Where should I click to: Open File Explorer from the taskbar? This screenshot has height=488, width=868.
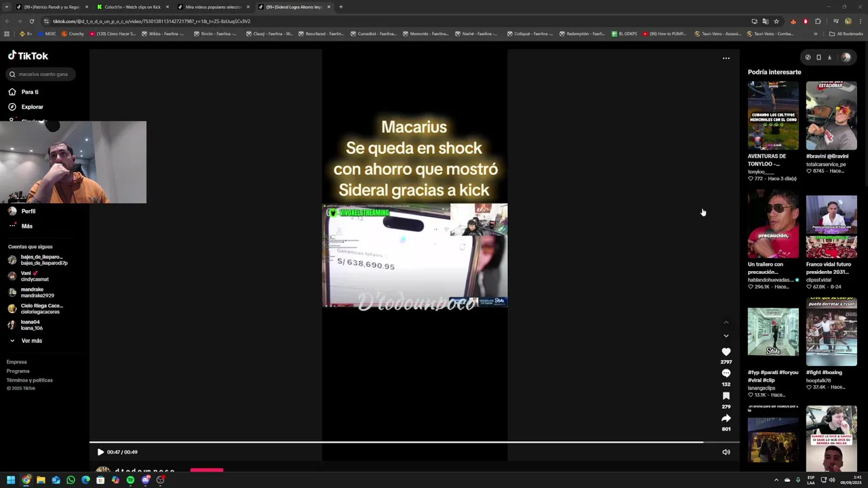pos(41,480)
